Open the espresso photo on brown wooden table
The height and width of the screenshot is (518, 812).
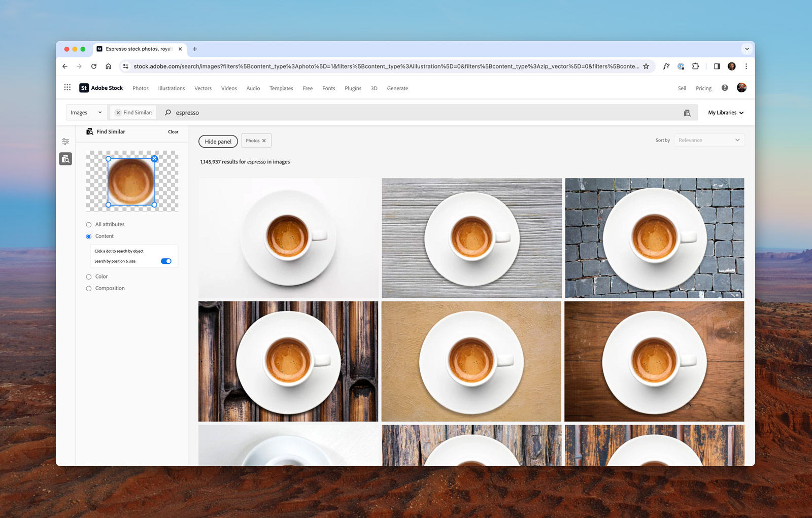(x=655, y=361)
